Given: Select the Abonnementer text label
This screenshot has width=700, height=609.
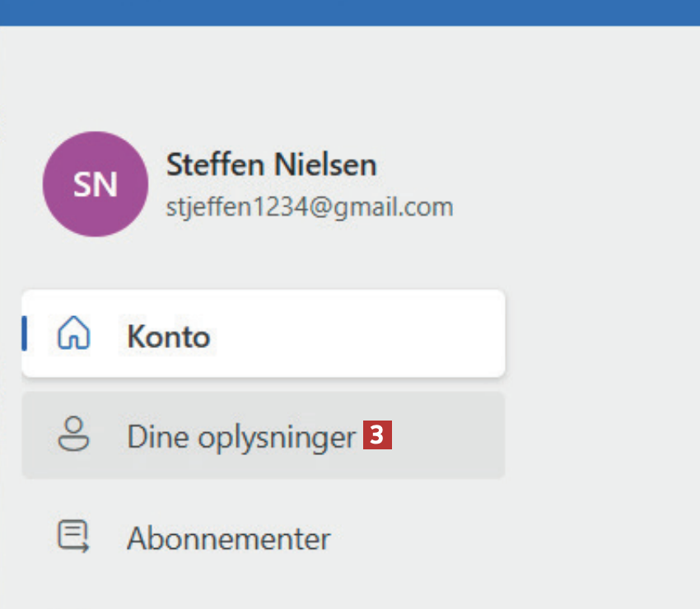Looking at the screenshot, I should [228, 539].
